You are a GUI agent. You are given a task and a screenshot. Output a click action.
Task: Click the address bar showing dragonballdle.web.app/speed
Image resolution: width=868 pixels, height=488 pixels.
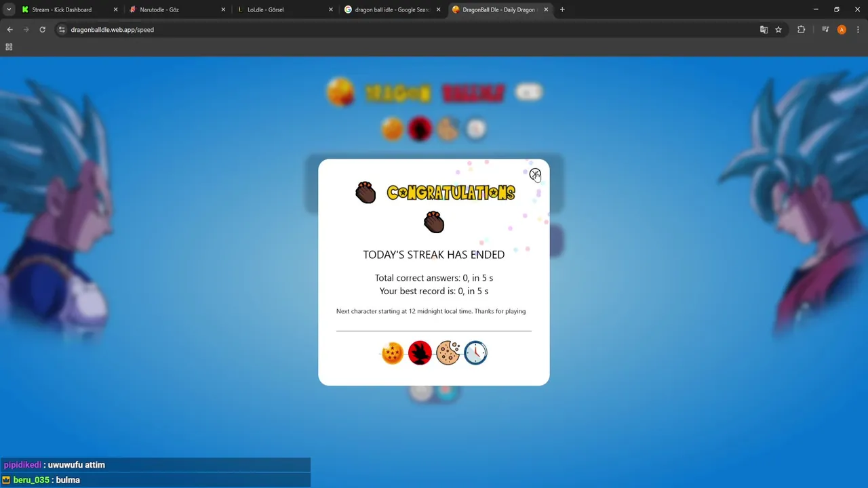(407, 30)
